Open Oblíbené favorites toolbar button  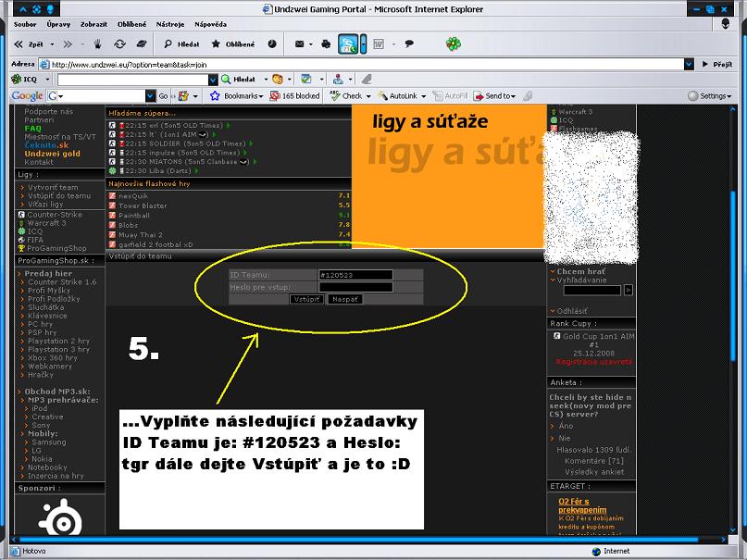click(x=233, y=44)
